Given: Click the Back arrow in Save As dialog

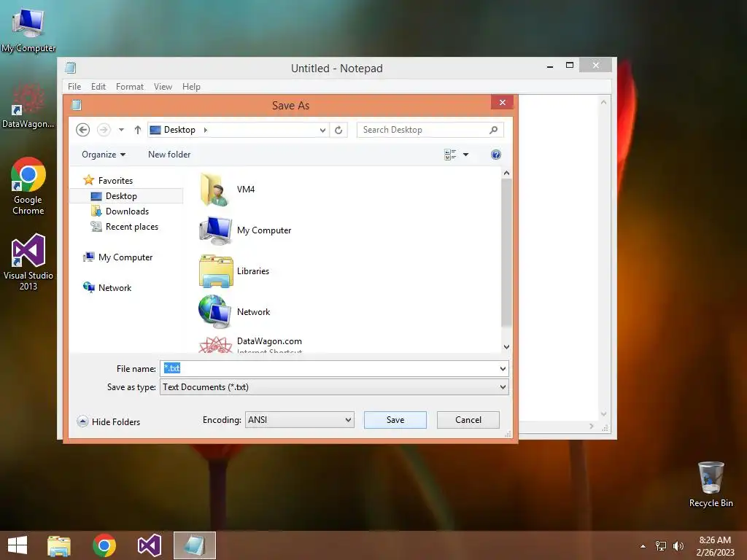Looking at the screenshot, I should 83,130.
